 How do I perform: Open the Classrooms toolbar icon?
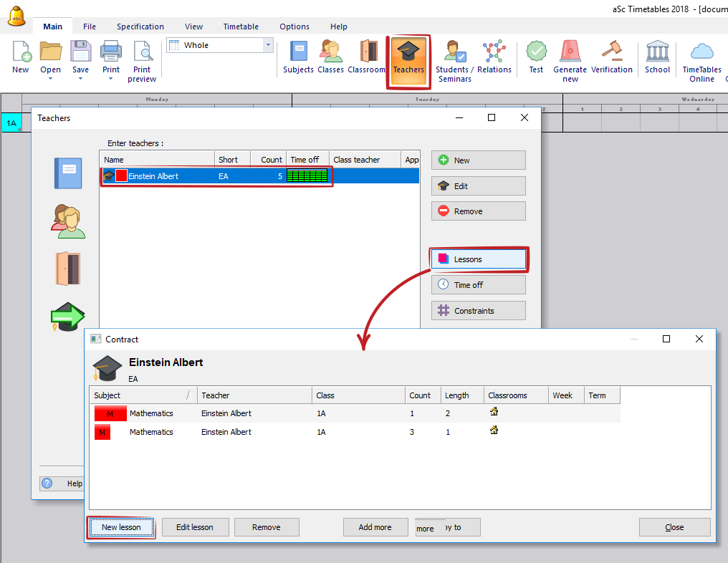click(367, 57)
